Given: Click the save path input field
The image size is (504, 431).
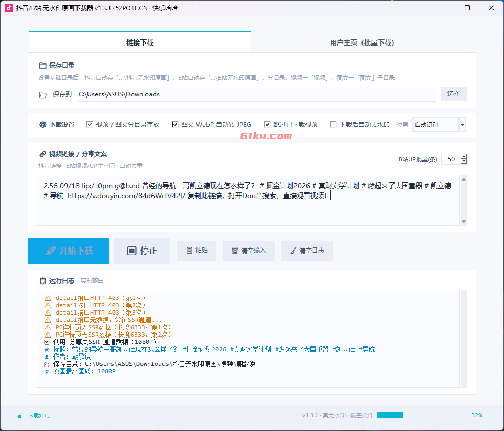Looking at the screenshot, I should (257, 94).
